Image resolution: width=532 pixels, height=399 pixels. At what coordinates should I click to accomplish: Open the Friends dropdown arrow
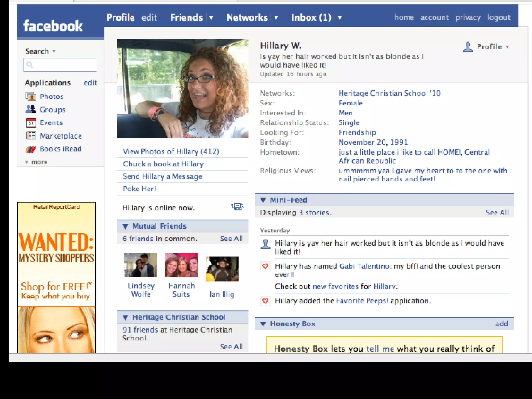pos(211,18)
